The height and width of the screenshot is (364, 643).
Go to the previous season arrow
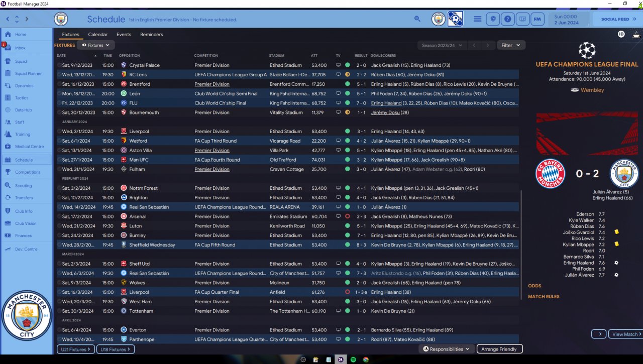(473, 45)
